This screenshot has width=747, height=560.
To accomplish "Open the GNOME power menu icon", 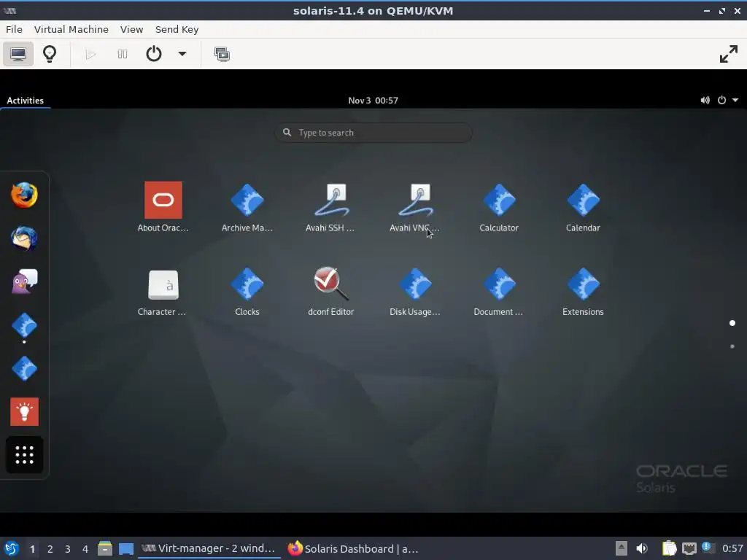I will (721, 101).
